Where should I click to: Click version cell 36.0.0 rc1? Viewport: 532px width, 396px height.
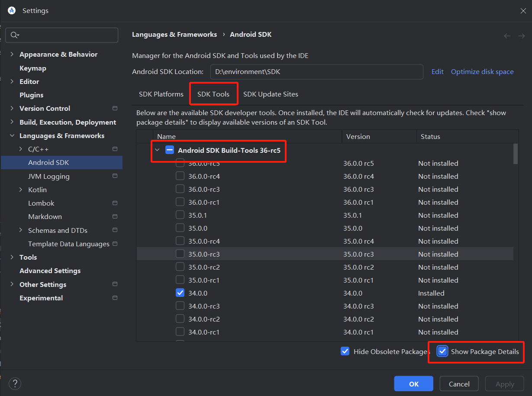point(358,202)
